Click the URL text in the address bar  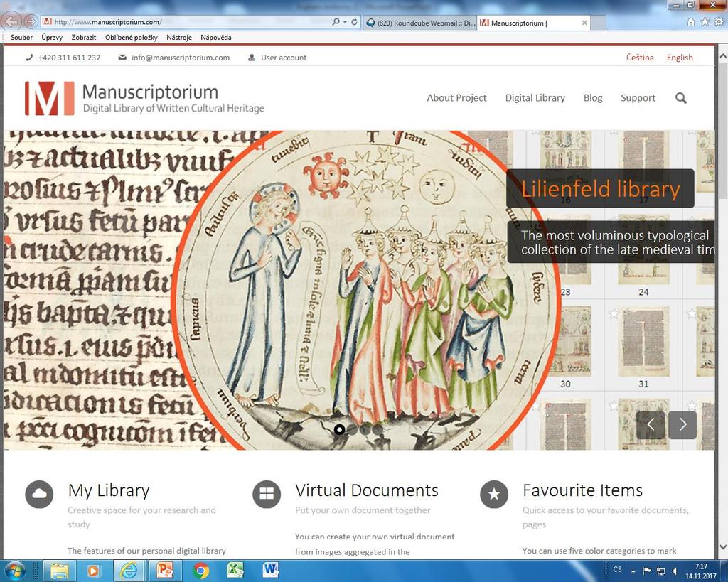(108, 22)
